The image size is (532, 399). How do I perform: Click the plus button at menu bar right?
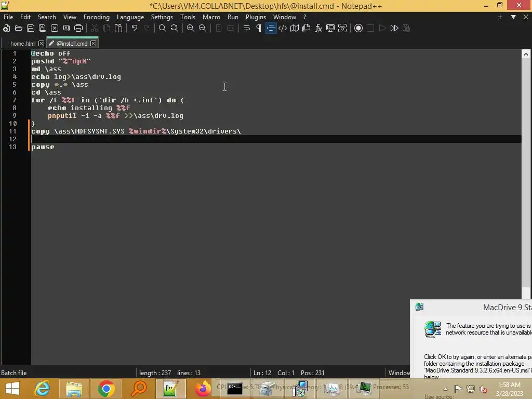(x=500, y=17)
